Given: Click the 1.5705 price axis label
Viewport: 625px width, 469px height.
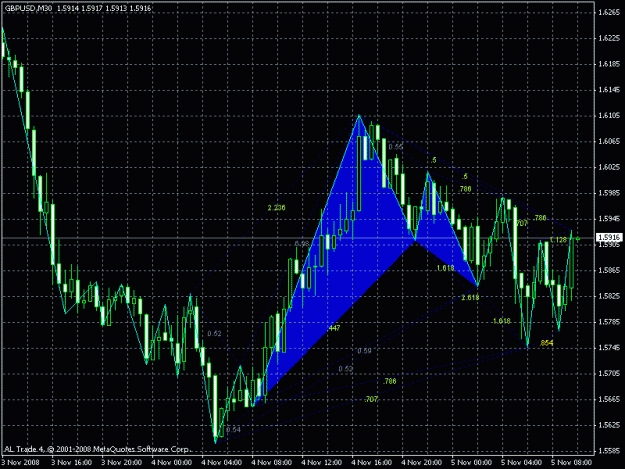Looking at the screenshot, I should [x=609, y=374].
